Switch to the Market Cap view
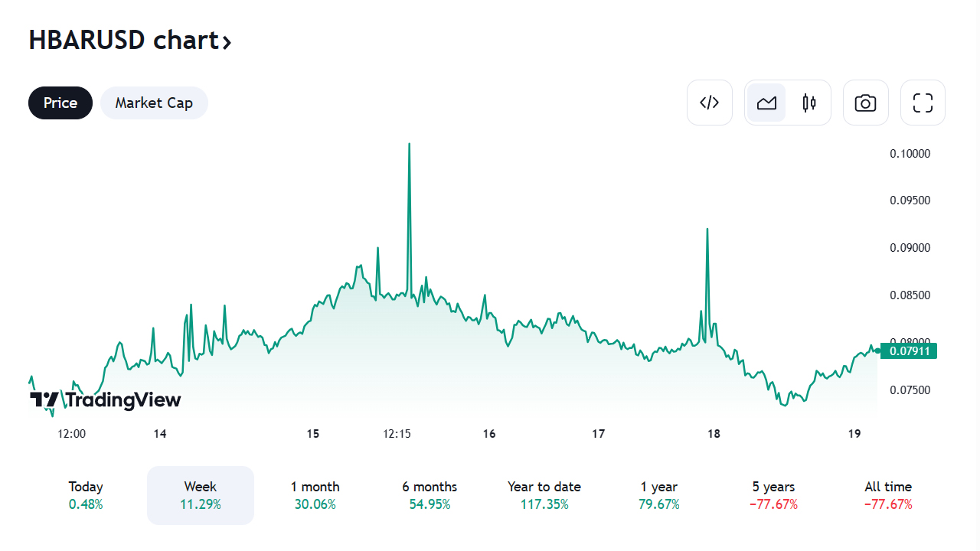 click(x=154, y=103)
